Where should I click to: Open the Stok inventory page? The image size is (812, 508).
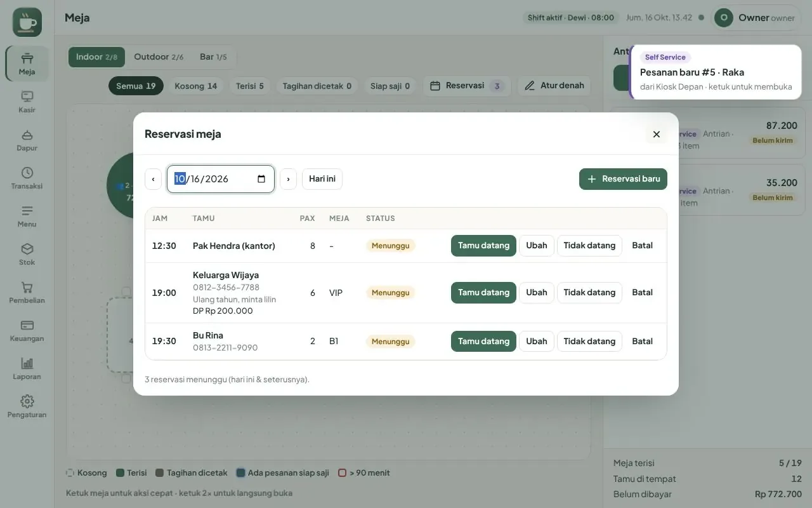click(x=27, y=254)
